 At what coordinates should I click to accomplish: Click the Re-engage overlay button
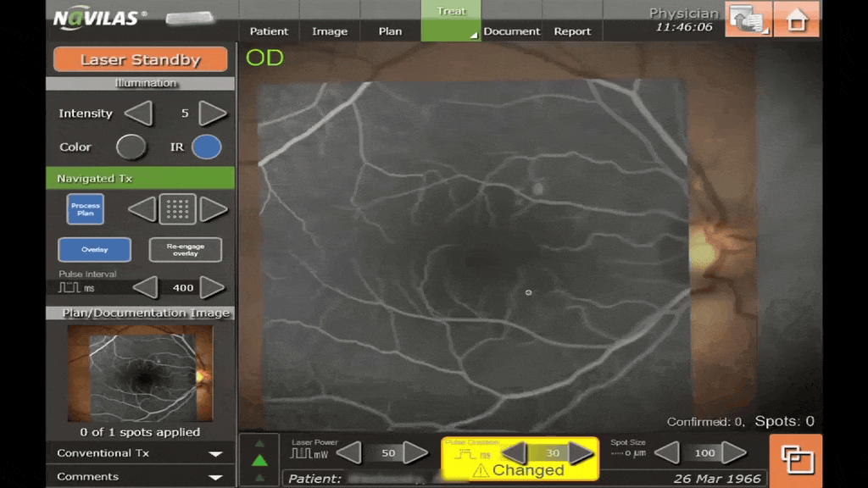(x=185, y=250)
